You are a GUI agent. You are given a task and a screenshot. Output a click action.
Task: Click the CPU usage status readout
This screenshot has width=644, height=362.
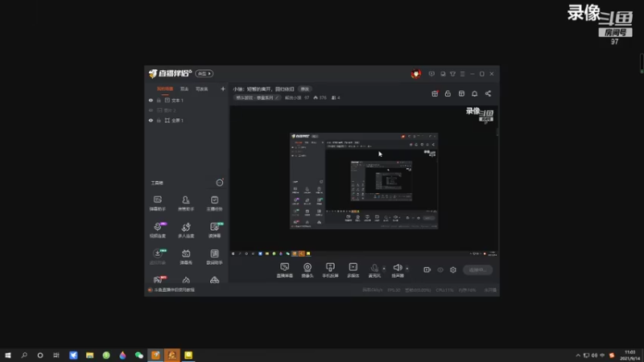point(444,290)
